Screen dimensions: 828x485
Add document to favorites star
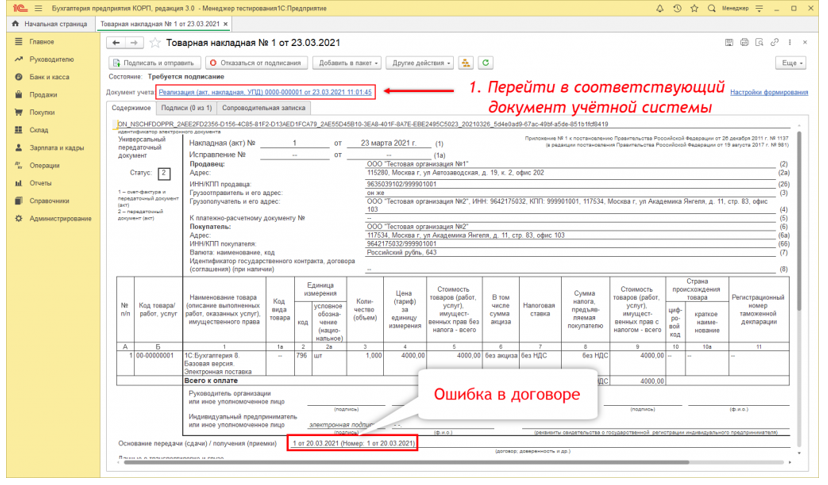pyautogui.click(x=155, y=43)
